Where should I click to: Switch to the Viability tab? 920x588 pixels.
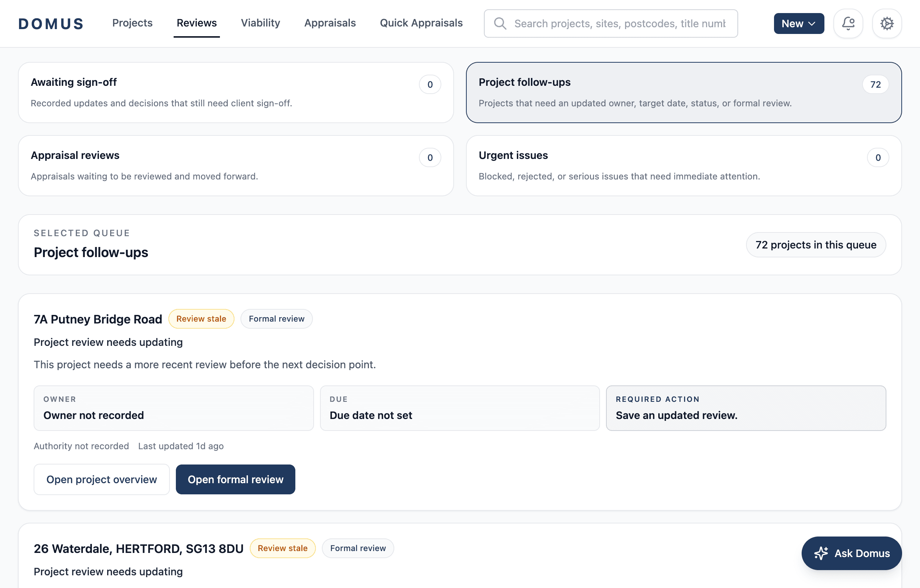point(260,23)
